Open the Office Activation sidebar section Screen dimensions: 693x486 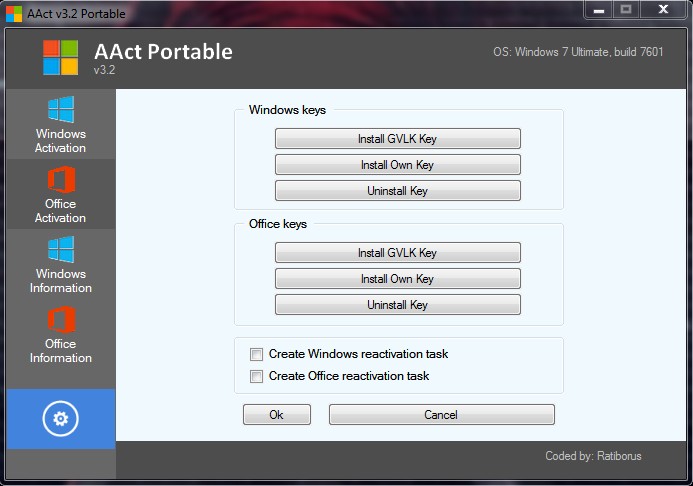61,194
